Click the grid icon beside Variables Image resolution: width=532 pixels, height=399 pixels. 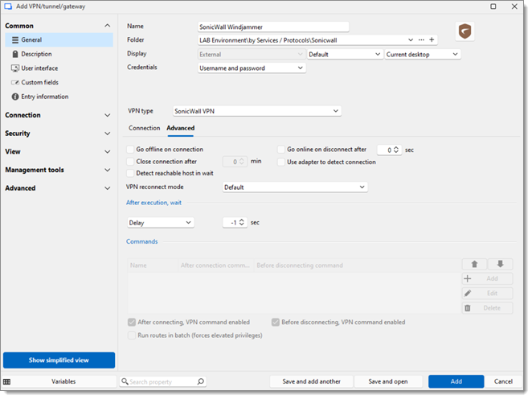(x=6, y=381)
